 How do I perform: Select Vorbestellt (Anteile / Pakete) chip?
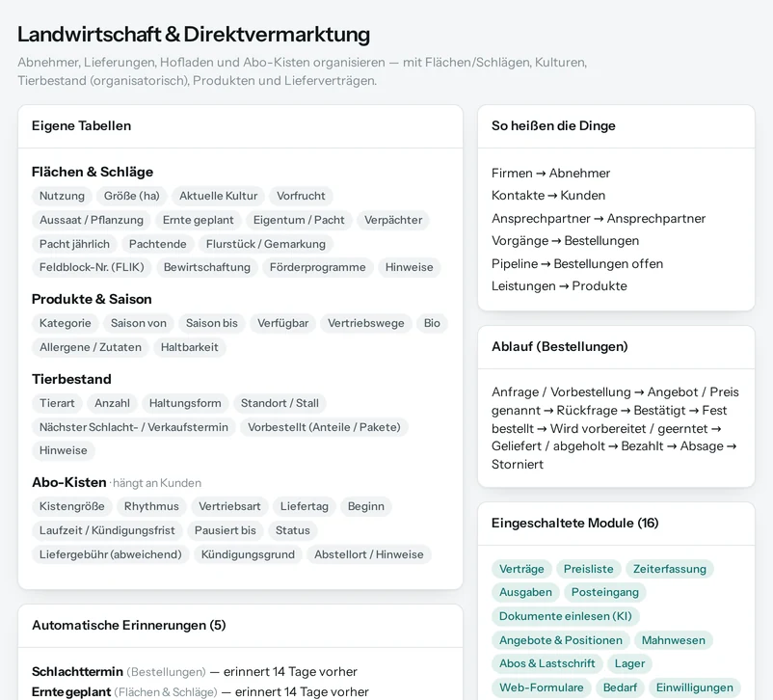click(324, 427)
